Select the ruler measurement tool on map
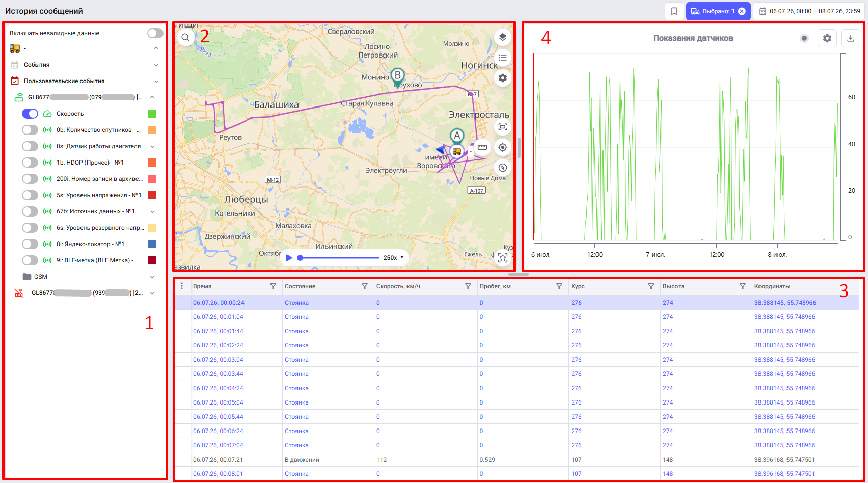The height and width of the screenshot is (483, 868). coord(482,147)
